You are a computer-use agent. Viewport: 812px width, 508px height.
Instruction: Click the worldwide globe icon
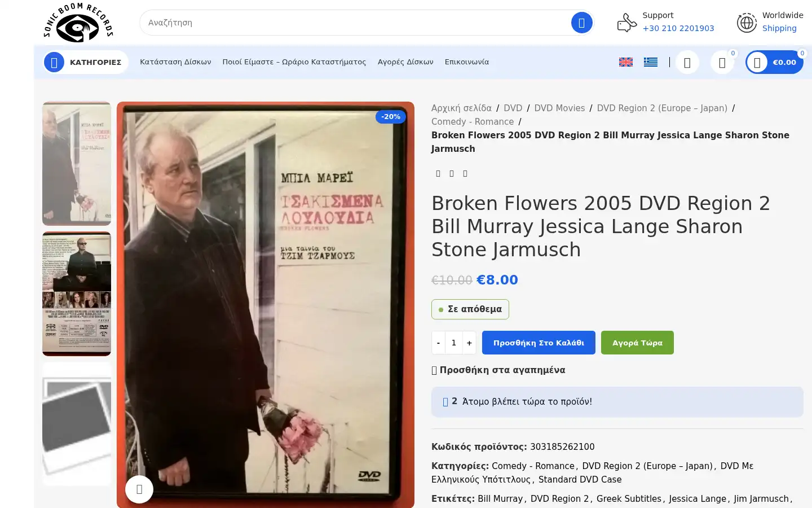tap(747, 23)
